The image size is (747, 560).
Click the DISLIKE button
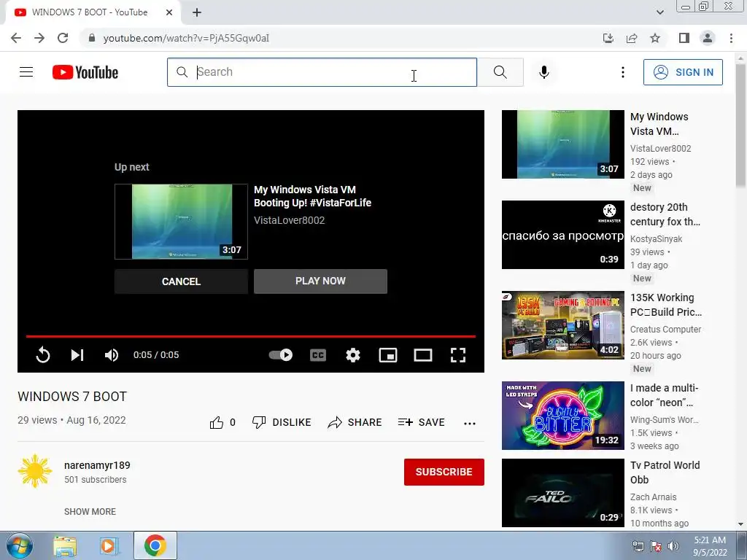pyautogui.click(x=282, y=422)
